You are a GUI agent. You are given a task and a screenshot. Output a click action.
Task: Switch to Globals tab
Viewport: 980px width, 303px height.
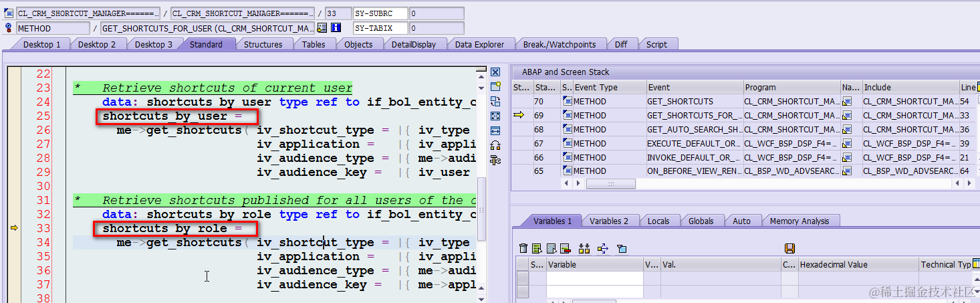[x=701, y=221]
